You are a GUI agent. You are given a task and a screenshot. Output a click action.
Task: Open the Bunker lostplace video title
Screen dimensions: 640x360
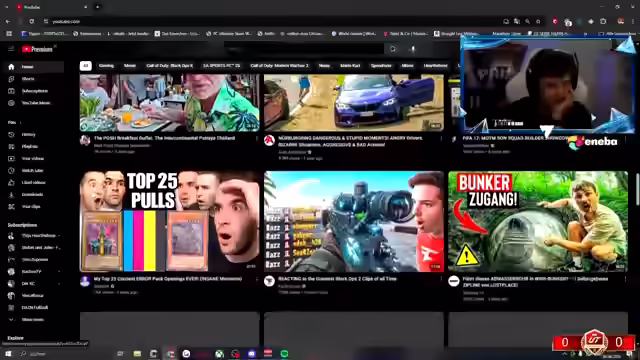point(536,282)
